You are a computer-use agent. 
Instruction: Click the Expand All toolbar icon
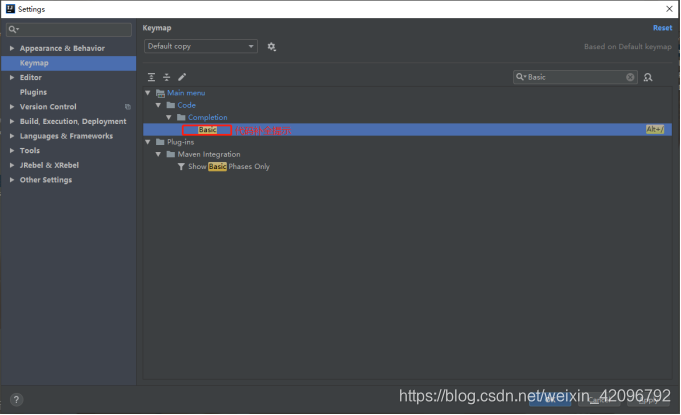click(151, 77)
